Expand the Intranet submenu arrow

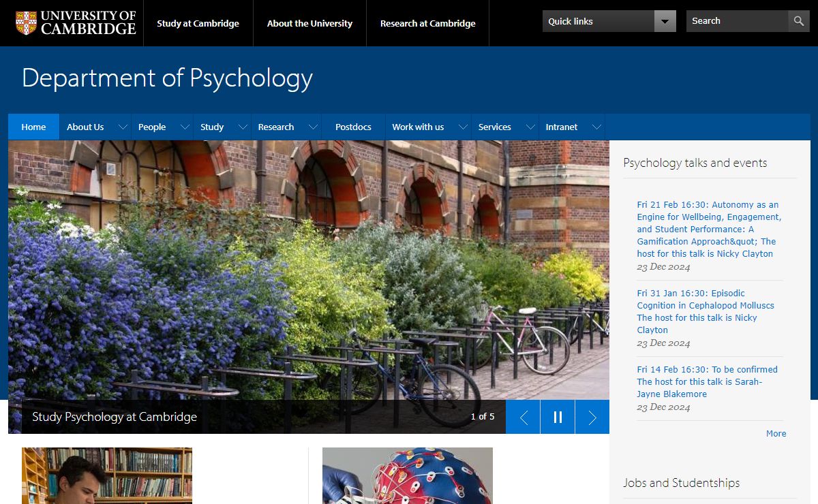(596, 127)
